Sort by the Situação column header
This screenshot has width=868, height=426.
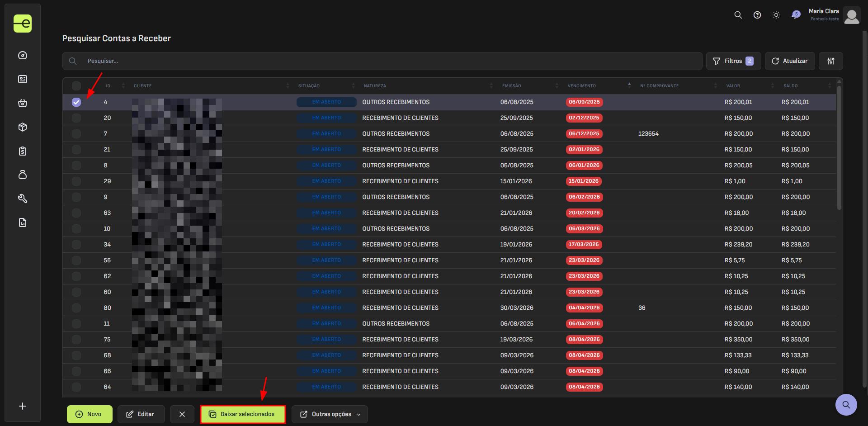[x=309, y=86]
